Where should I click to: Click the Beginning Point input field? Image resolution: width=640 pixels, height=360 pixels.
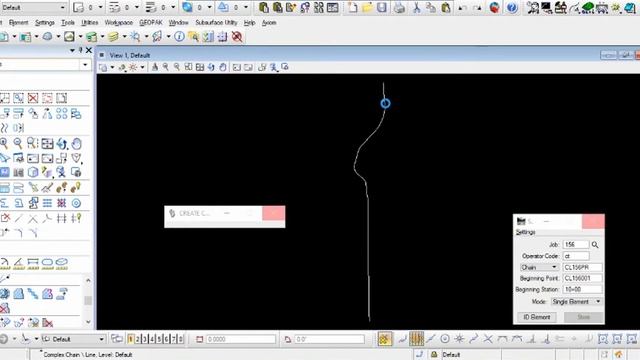582,278
